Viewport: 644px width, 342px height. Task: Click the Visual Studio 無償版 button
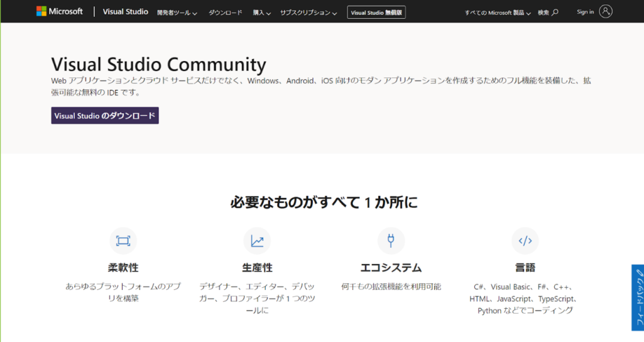click(x=376, y=13)
